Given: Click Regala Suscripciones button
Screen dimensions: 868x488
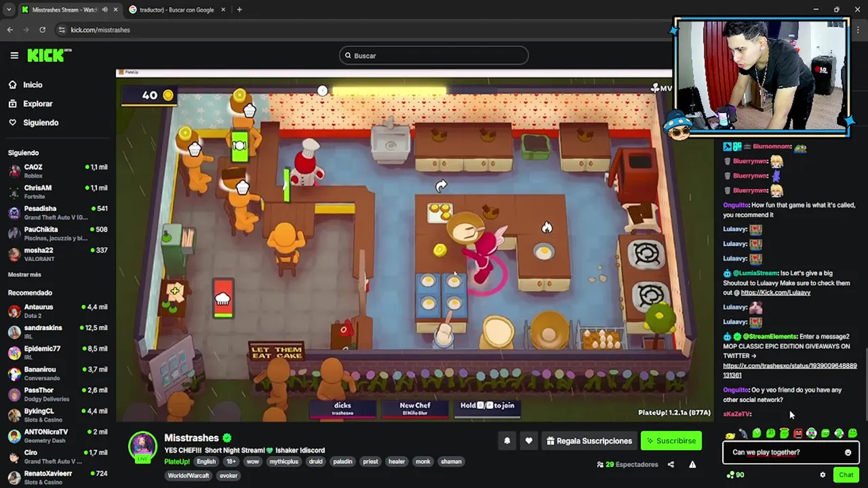Looking at the screenshot, I should [x=589, y=441].
